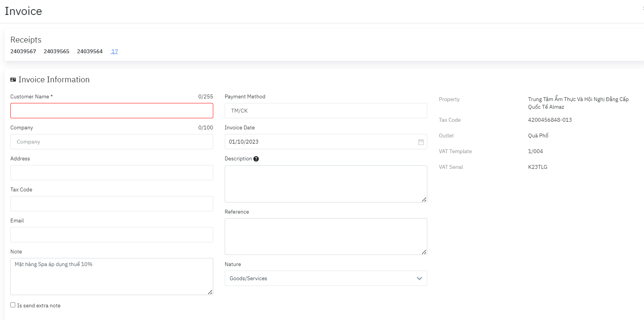
Task: Grab the Description textarea resize handle
Action: point(424,199)
